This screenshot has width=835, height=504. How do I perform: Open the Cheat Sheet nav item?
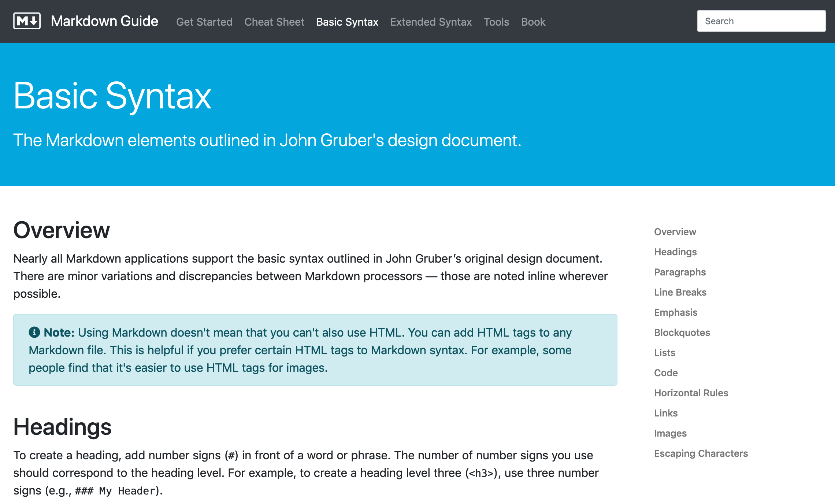point(274,22)
